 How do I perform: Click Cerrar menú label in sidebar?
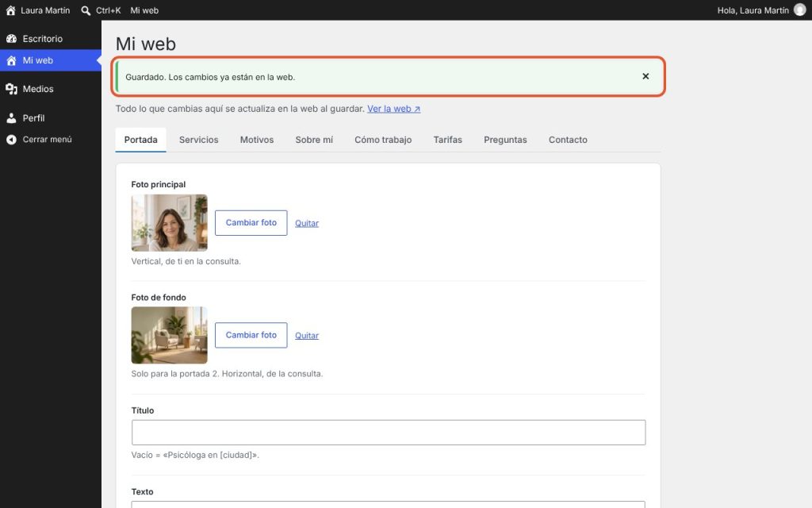47,140
